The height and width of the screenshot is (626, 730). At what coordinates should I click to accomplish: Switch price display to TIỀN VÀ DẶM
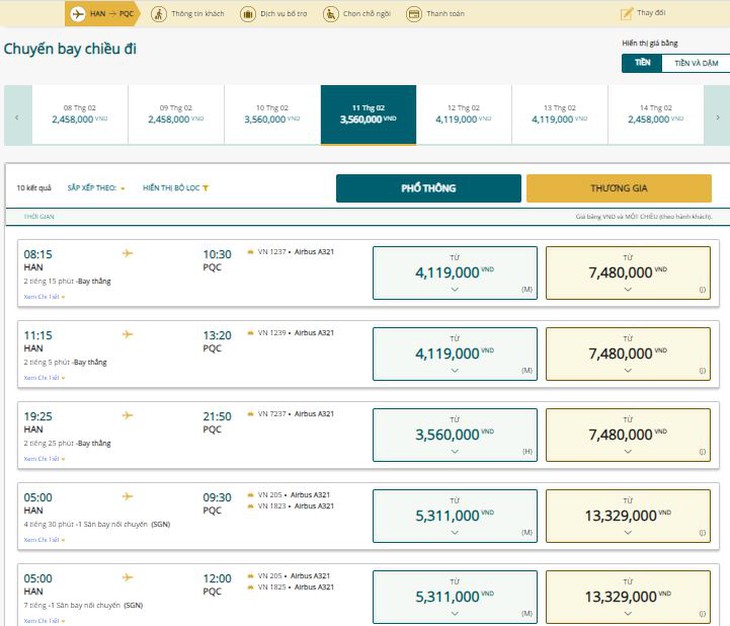(696, 63)
